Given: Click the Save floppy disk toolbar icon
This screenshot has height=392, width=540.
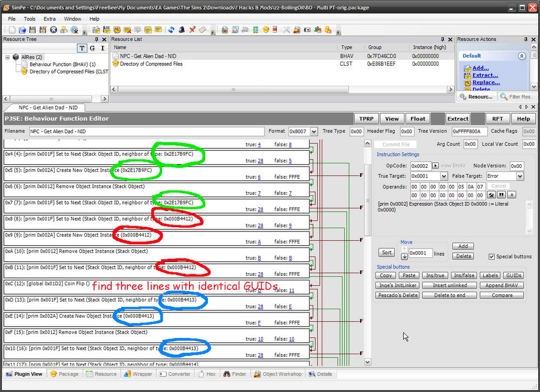Looking at the screenshot, I should 33,30.
